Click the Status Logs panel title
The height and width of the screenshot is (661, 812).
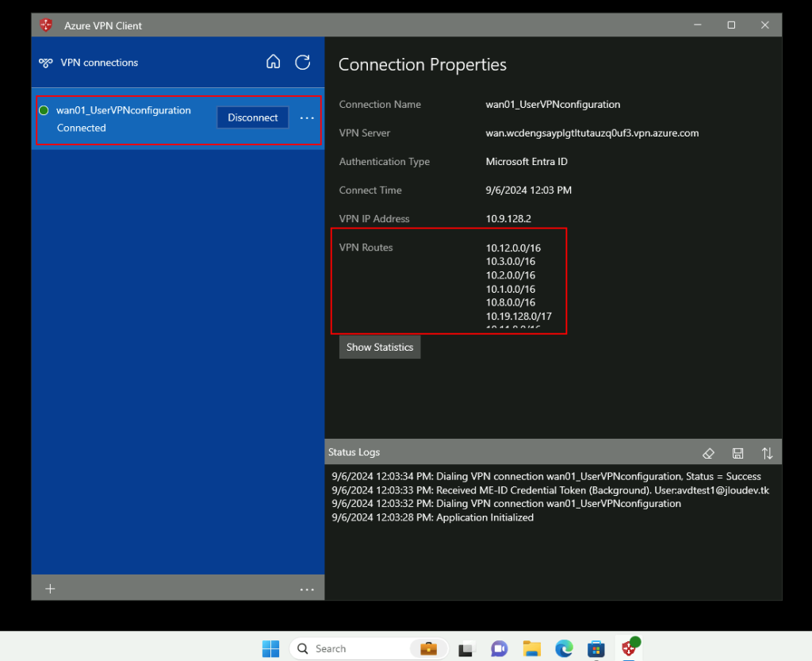354,452
